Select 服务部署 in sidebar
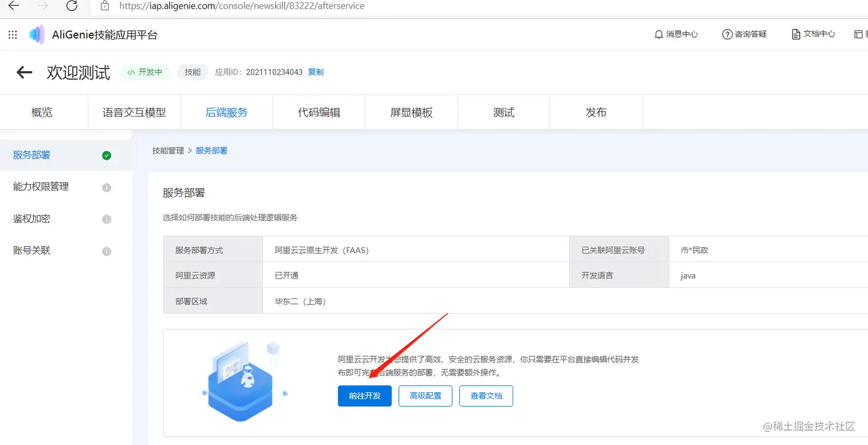 coord(66,155)
